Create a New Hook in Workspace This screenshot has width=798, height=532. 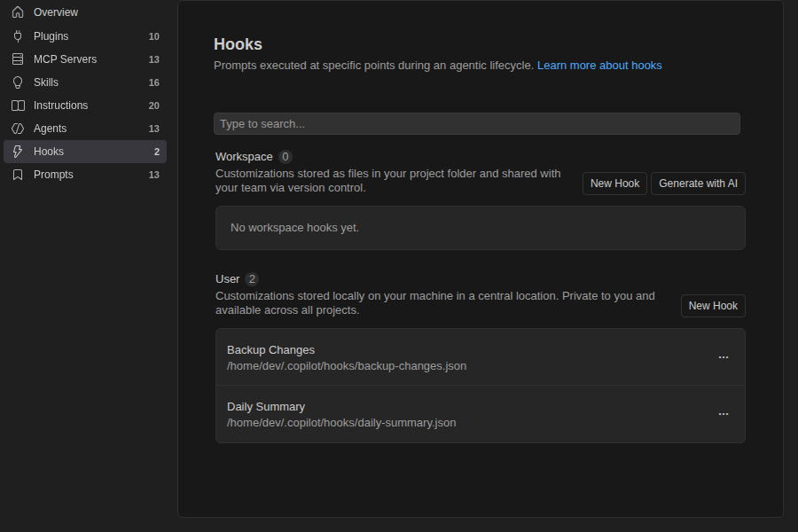point(614,184)
